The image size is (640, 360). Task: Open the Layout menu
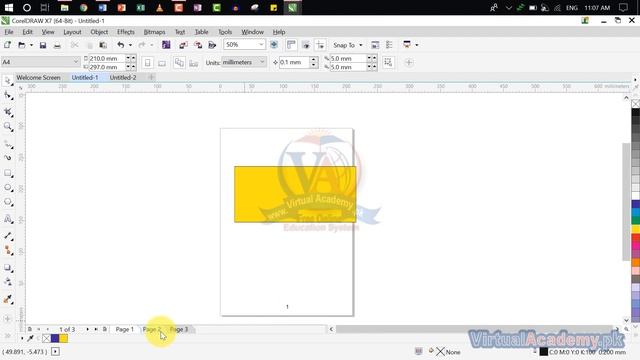coord(72,32)
